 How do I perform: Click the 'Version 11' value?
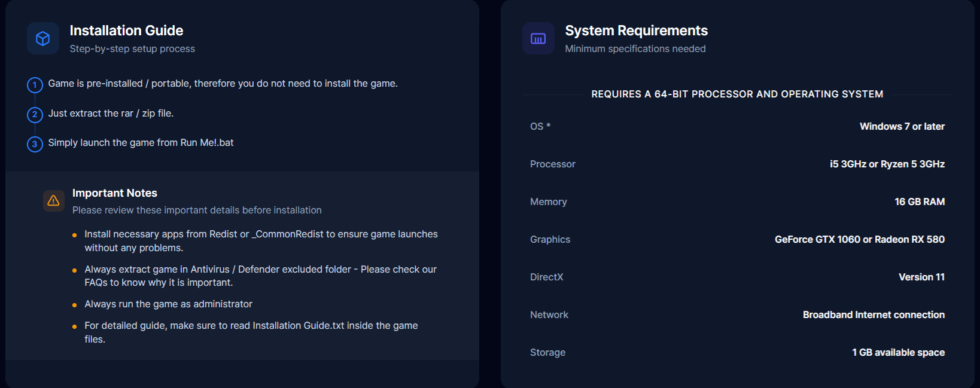coord(921,277)
